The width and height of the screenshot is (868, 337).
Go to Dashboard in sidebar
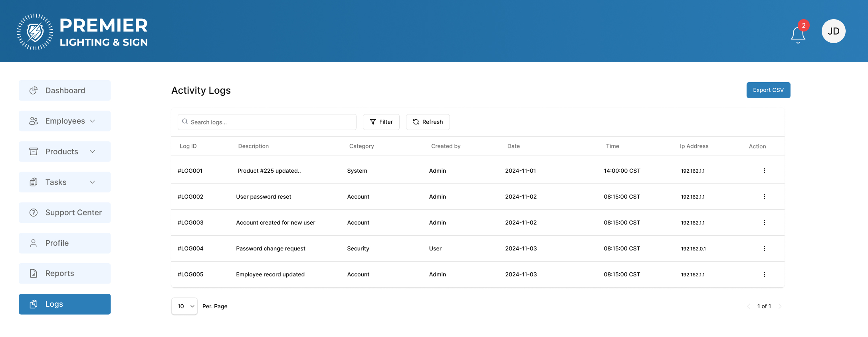coord(65,91)
